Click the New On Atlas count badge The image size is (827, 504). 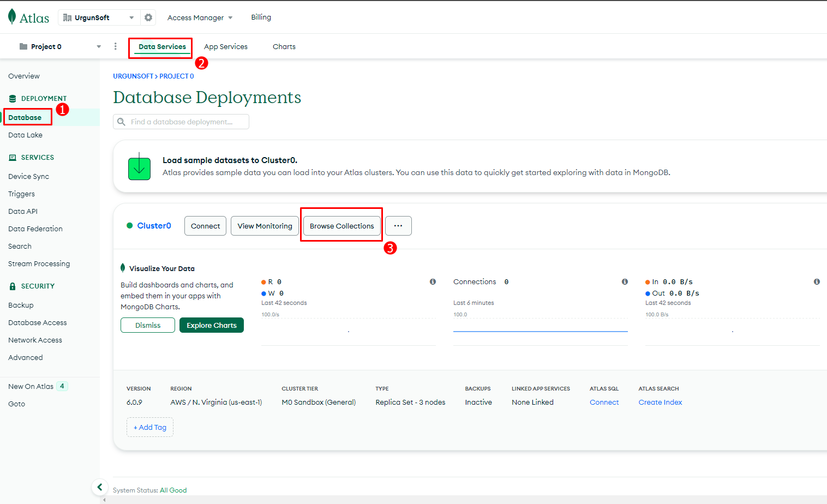pyautogui.click(x=62, y=386)
